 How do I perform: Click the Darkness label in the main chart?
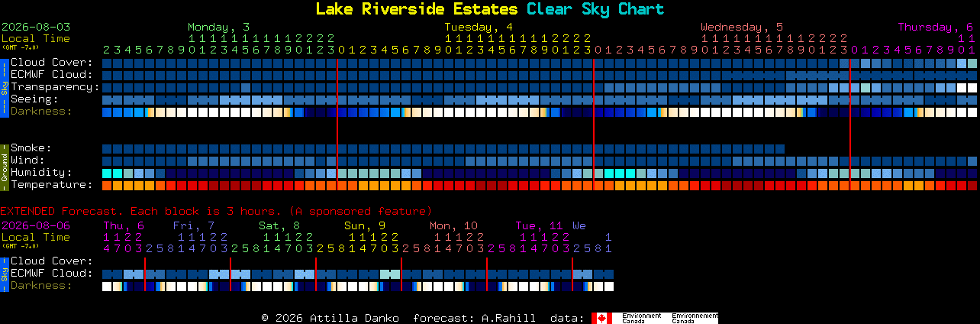pos(41,112)
